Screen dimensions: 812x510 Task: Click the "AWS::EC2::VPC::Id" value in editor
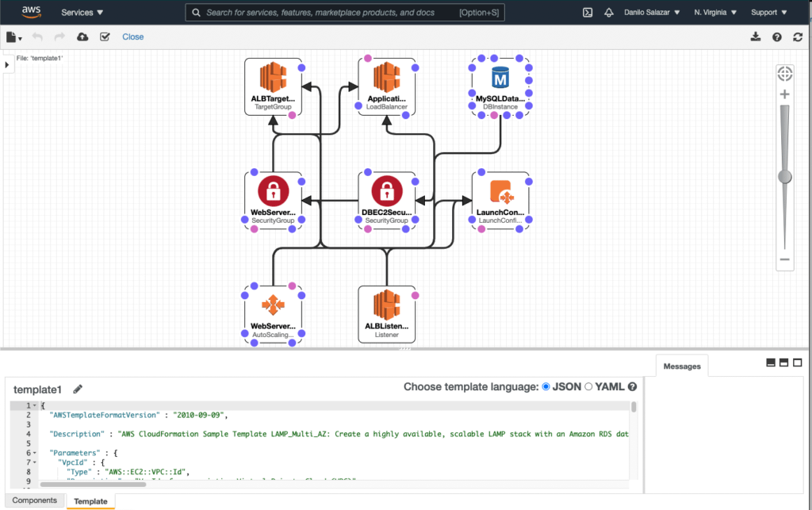(147, 472)
